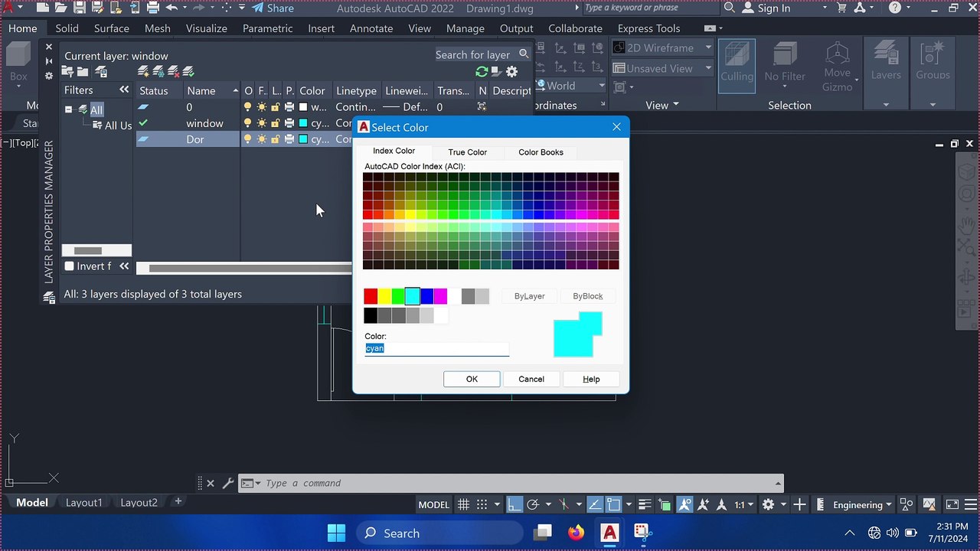Image resolution: width=980 pixels, height=551 pixels.
Task: Toggle snap mode dots icon in status bar
Action: [x=482, y=504]
